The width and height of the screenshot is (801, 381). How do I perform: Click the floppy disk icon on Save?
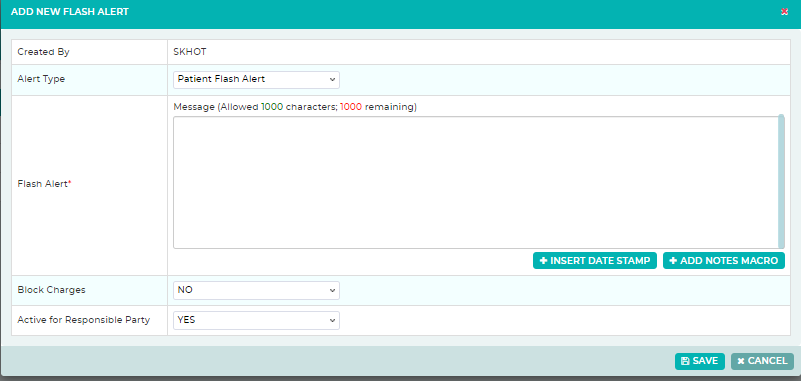685,361
